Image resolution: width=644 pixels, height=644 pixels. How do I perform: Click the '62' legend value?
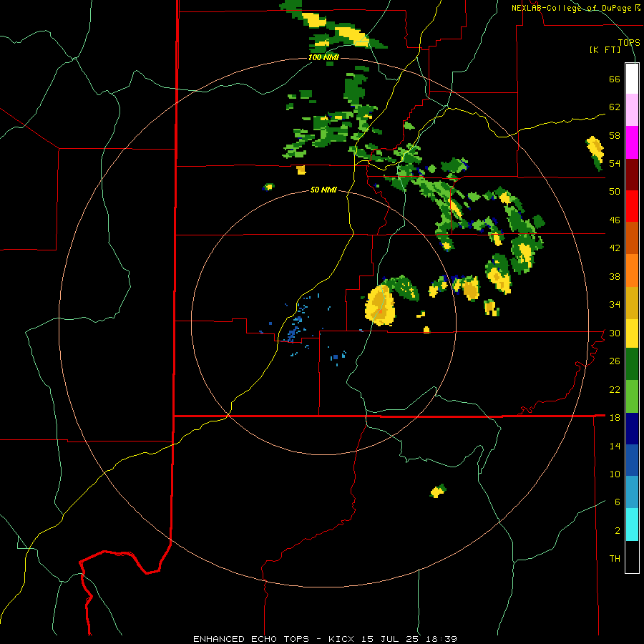click(615, 107)
